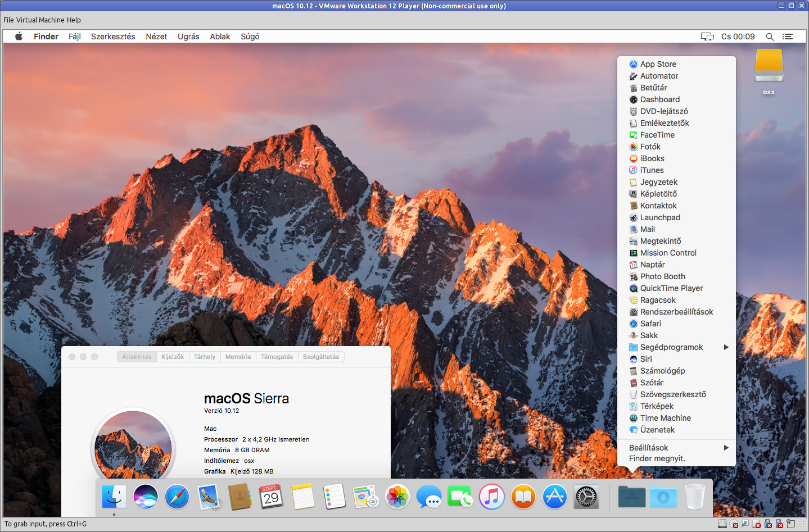Open Üzenetek from the applications list
Image resolution: width=809 pixels, height=532 pixels.
(x=676, y=430)
